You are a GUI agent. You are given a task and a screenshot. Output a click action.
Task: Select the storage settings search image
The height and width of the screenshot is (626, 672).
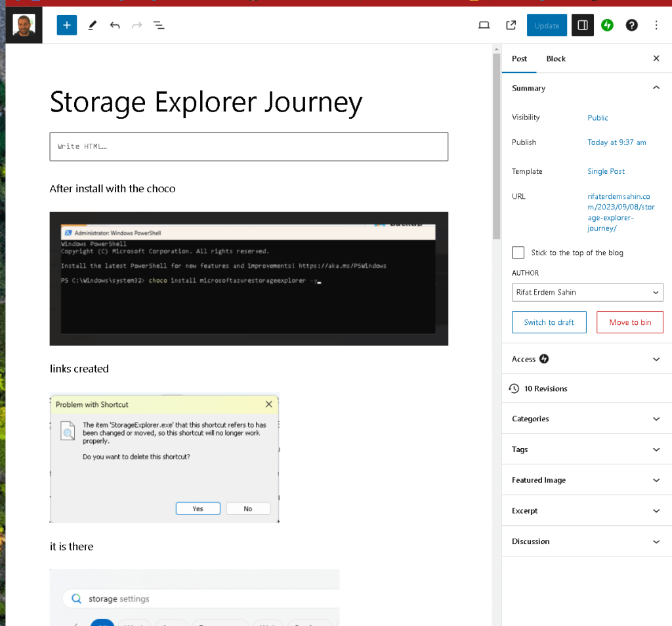[194, 597]
